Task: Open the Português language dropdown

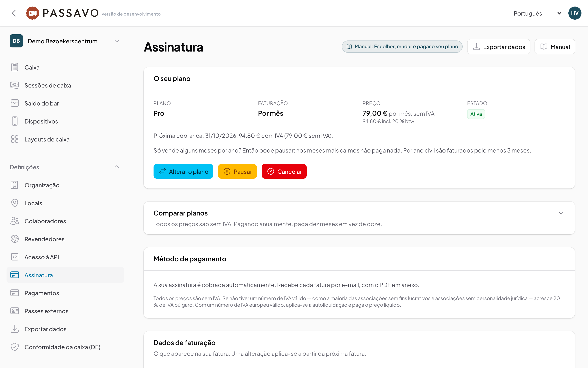Action: (x=537, y=13)
